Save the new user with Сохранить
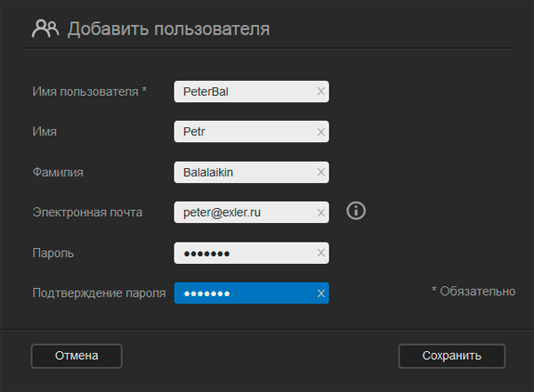This screenshot has height=392, width=534. coord(451,356)
